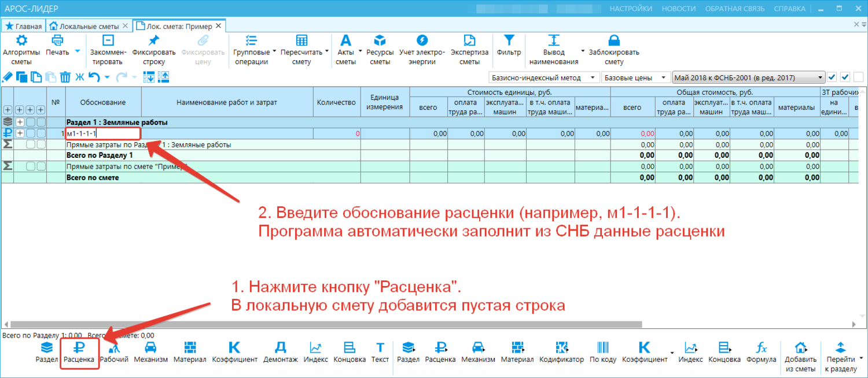Select the Всего по смете row
The width and height of the screenshot is (868, 378).
[x=429, y=177]
